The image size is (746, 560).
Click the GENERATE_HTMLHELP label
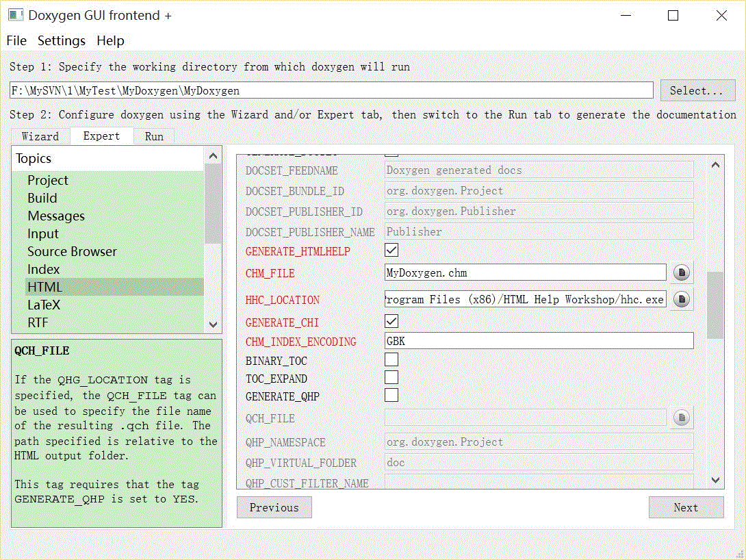tap(298, 251)
